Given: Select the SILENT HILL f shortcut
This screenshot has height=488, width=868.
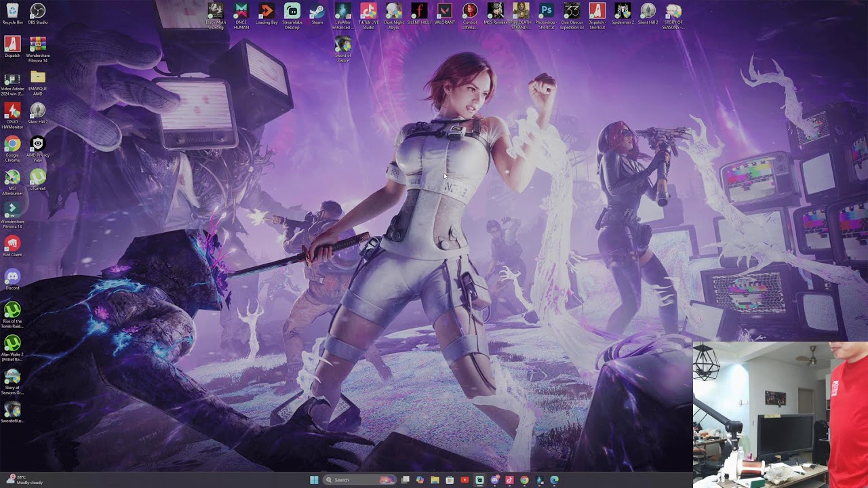Looking at the screenshot, I should pos(419,14).
